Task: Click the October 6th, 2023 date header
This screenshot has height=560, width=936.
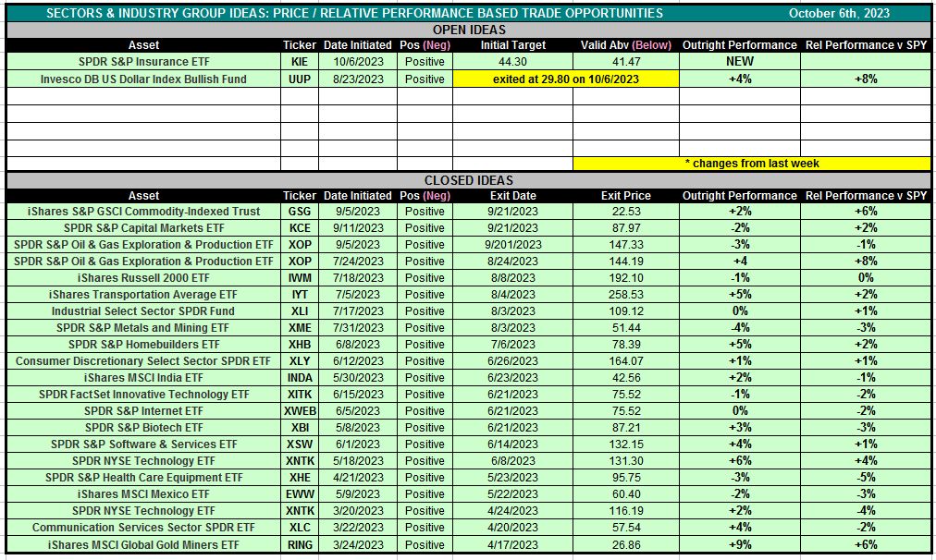Action: tap(839, 13)
